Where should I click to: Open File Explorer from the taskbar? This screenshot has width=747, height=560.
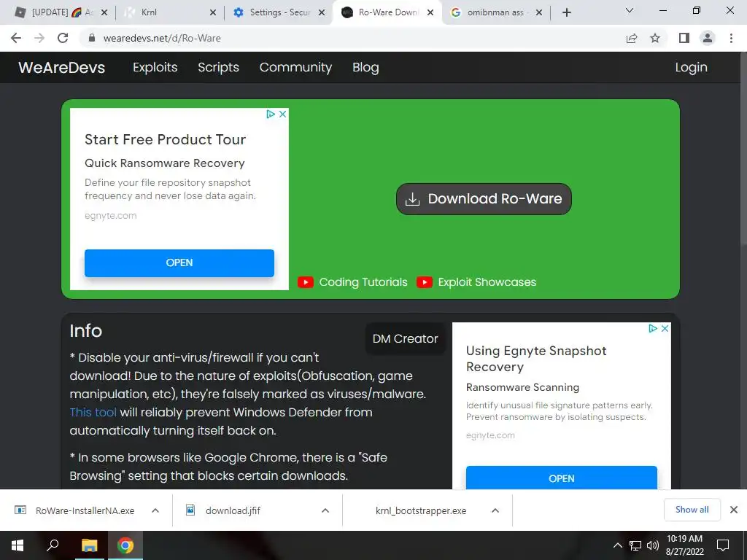point(89,545)
